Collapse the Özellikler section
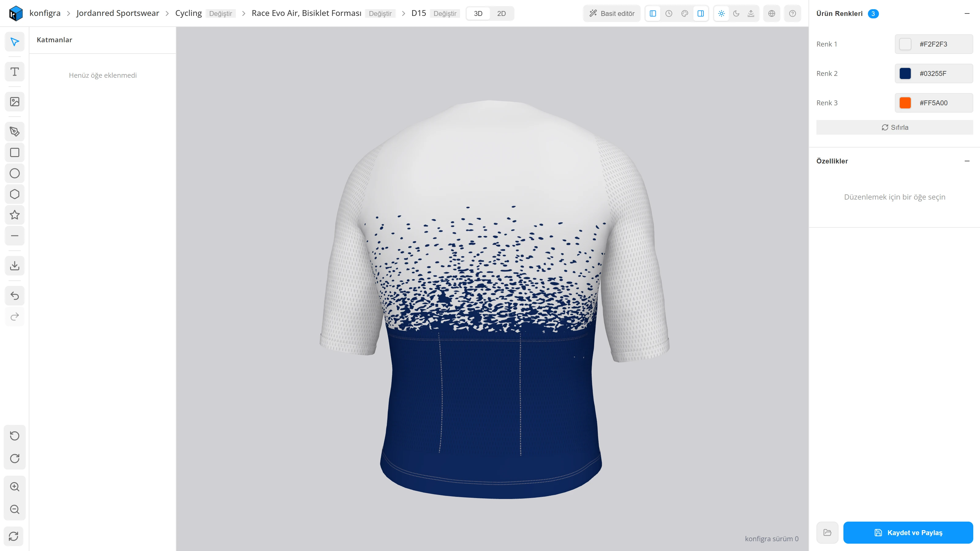The width and height of the screenshot is (980, 551). click(x=967, y=161)
